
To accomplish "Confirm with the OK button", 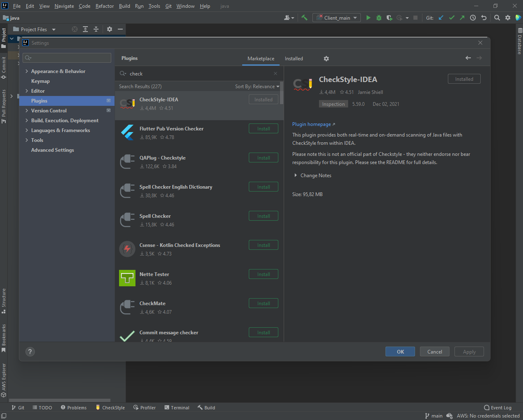I will [x=400, y=352].
